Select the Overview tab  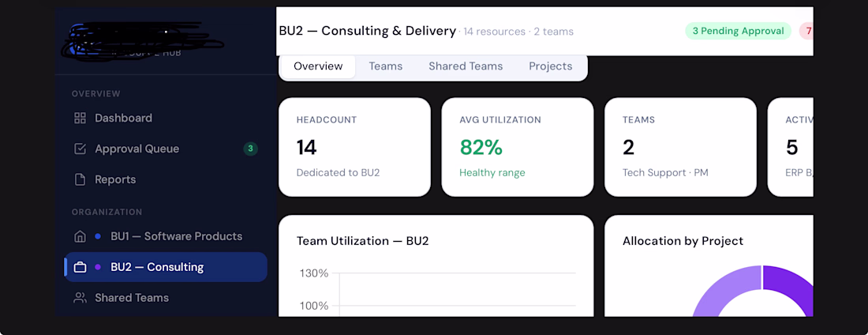point(318,66)
